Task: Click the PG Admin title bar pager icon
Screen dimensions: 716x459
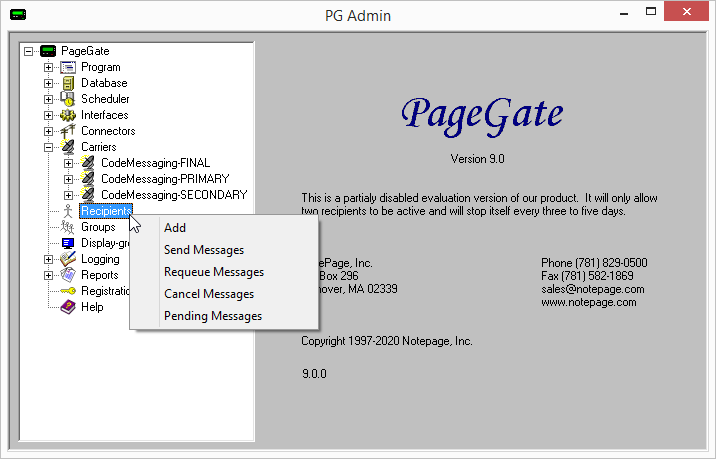Action: pyautogui.click(x=18, y=15)
